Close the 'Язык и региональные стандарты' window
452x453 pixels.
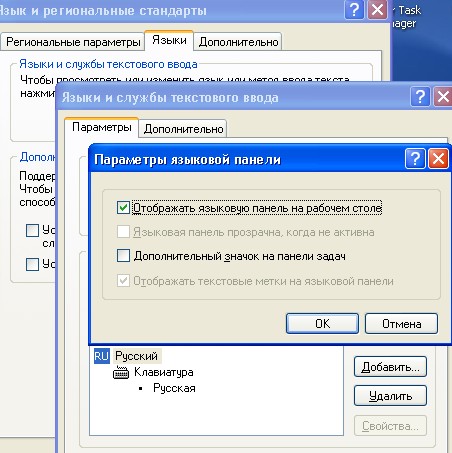[377, 10]
